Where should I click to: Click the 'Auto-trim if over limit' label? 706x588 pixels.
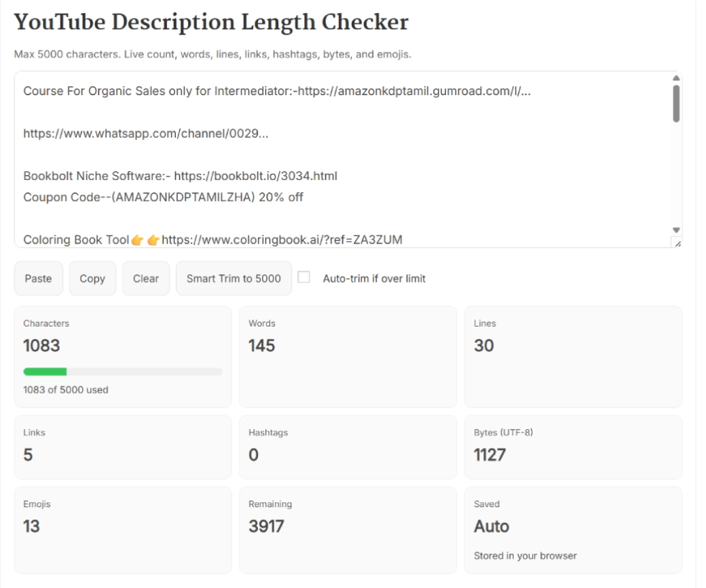[x=374, y=278]
